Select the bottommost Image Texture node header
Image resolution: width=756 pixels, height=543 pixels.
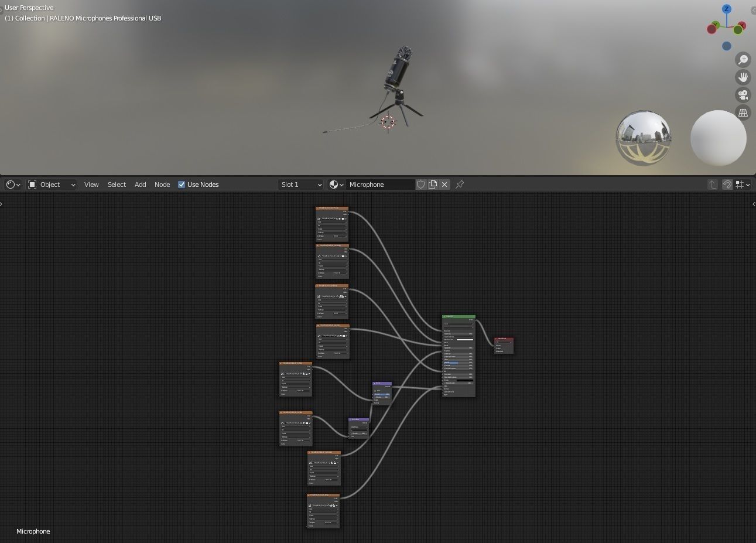[x=323, y=495]
